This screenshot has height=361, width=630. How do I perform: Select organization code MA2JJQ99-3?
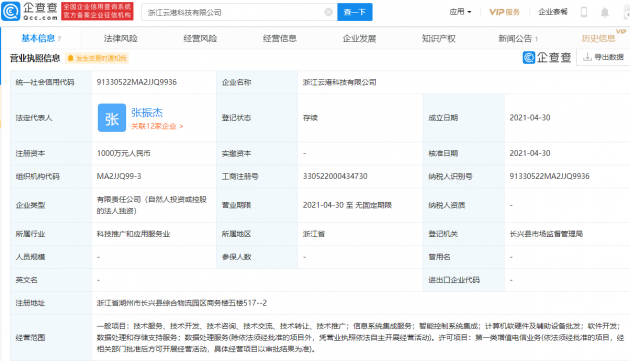coord(119,176)
